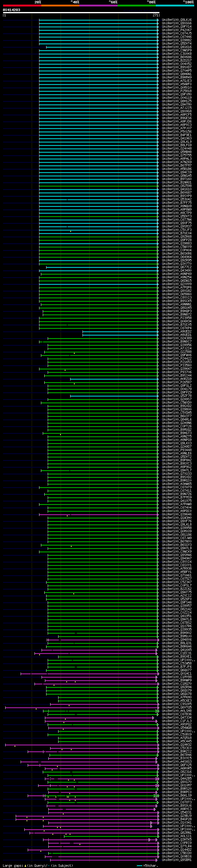Viewport: 197px width, 868px height.
Task: Select the UniRef100_A9SPQ2 label
Action: coord(177,724)
